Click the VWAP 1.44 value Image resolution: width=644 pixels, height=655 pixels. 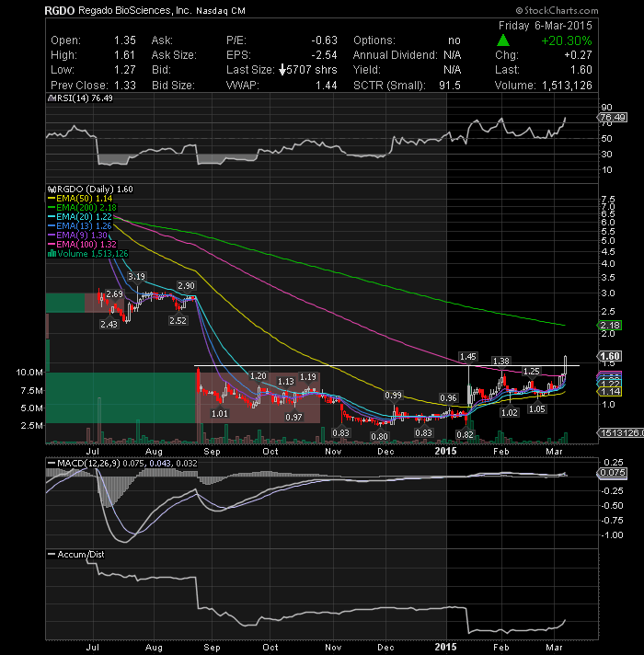(327, 86)
